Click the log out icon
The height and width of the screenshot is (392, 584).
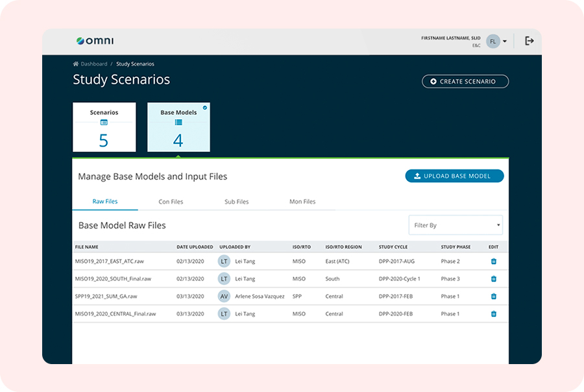529,41
